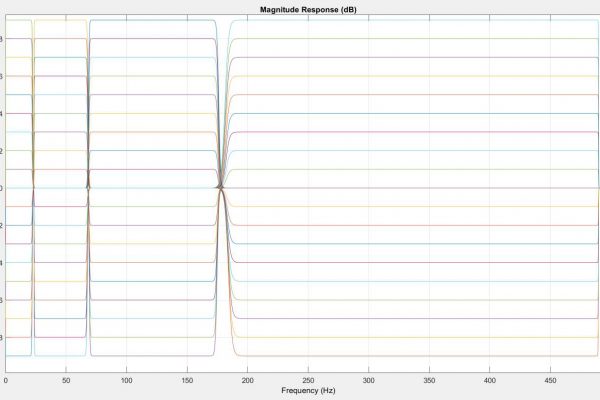Click the x-axis tick label '450'

pos(550,380)
